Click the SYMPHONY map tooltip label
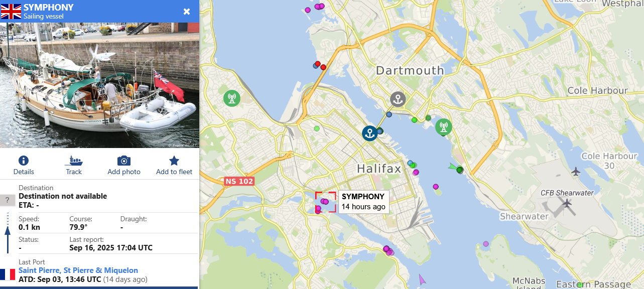The height and width of the screenshot is (289, 644). coord(363,202)
